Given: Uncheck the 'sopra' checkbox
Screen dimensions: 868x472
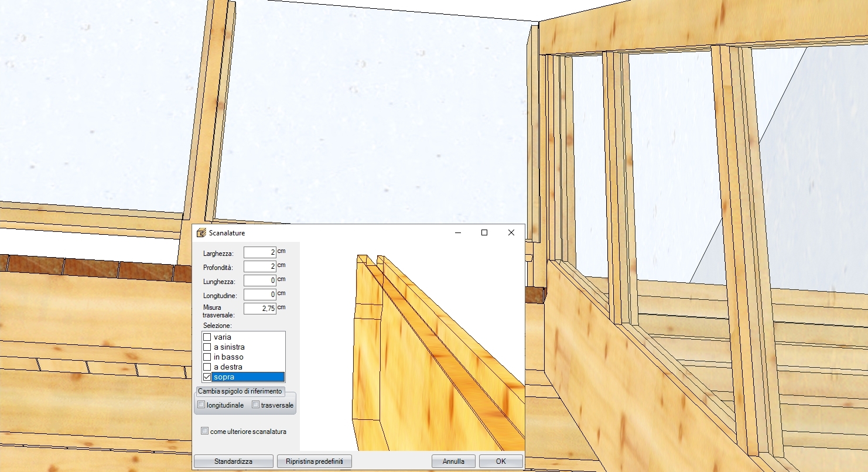Looking at the screenshot, I should point(207,377).
